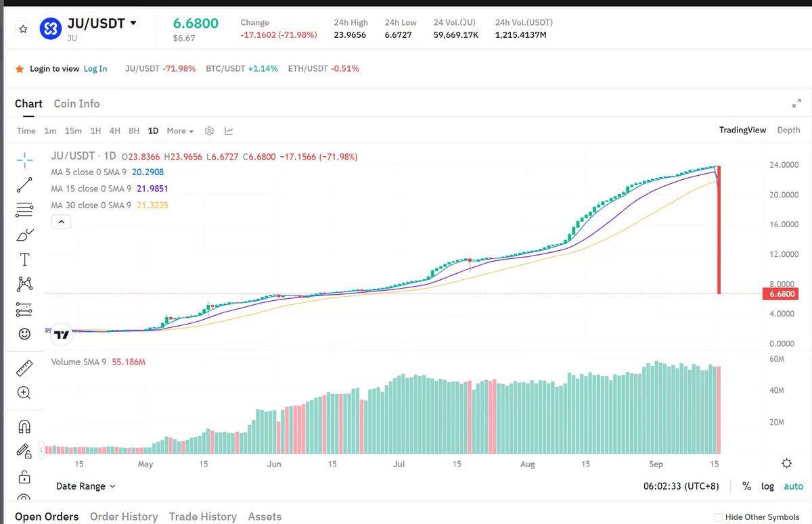Viewport: 812px width, 524px height.
Task: Toggle log scale on chart
Action: click(x=767, y=486)
